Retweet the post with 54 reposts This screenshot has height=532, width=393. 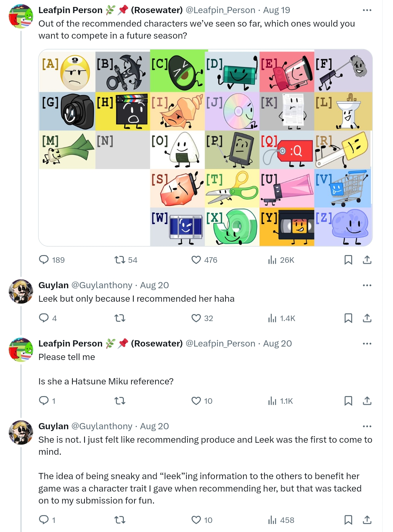coord(119,260)
